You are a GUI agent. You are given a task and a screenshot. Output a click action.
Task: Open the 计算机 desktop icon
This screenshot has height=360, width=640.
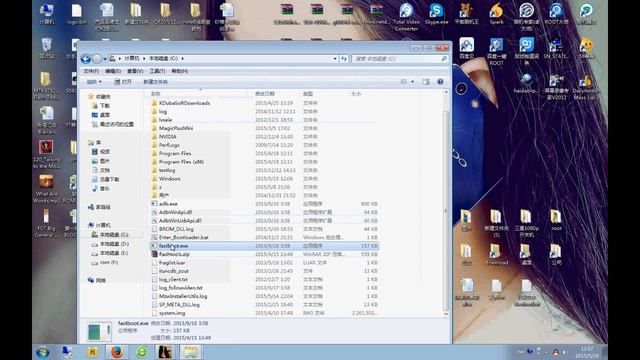pyautogui.click(x=47, y=14)
